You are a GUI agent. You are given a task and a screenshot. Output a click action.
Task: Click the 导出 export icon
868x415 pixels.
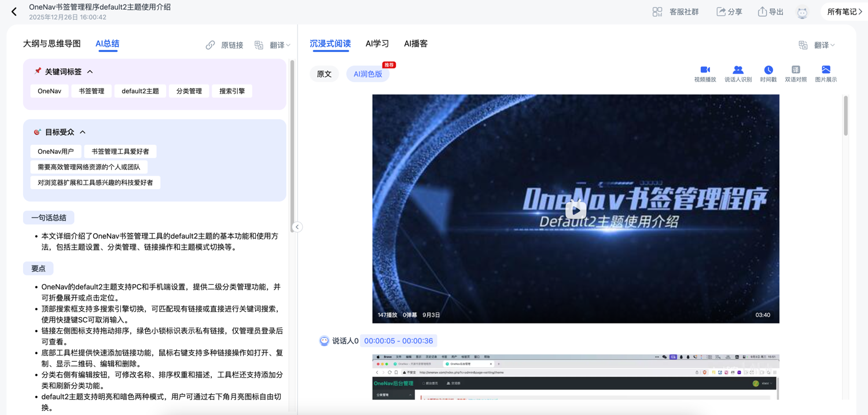(762, 12)
